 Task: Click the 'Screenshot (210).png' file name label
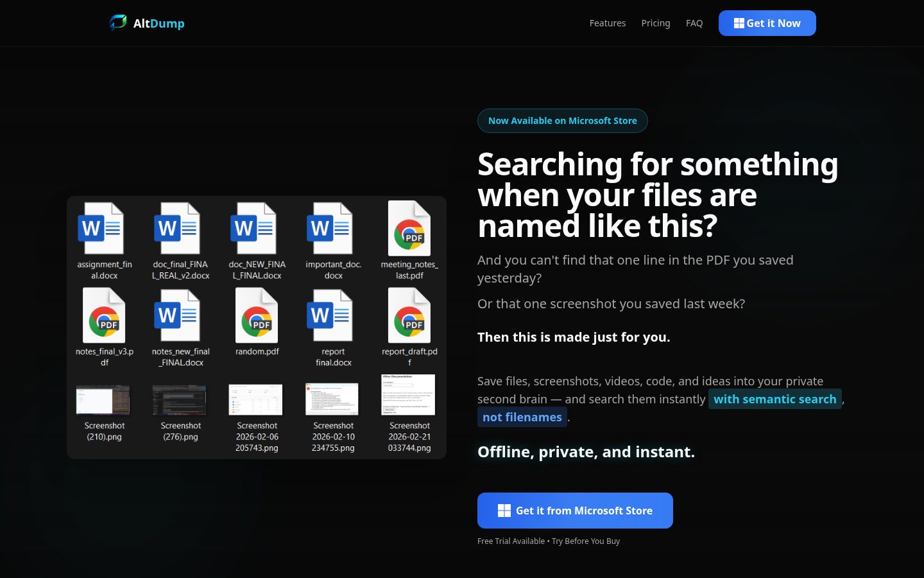click(105, 431)
